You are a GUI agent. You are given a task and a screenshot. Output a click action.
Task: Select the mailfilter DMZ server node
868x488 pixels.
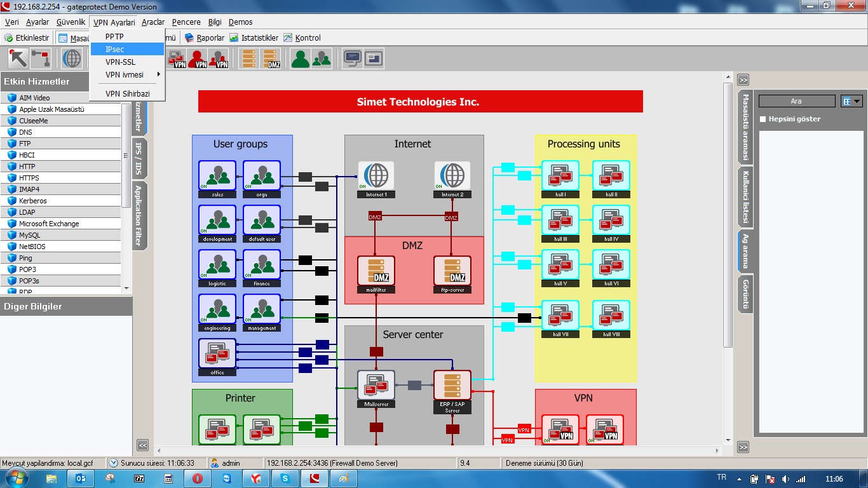376,271
